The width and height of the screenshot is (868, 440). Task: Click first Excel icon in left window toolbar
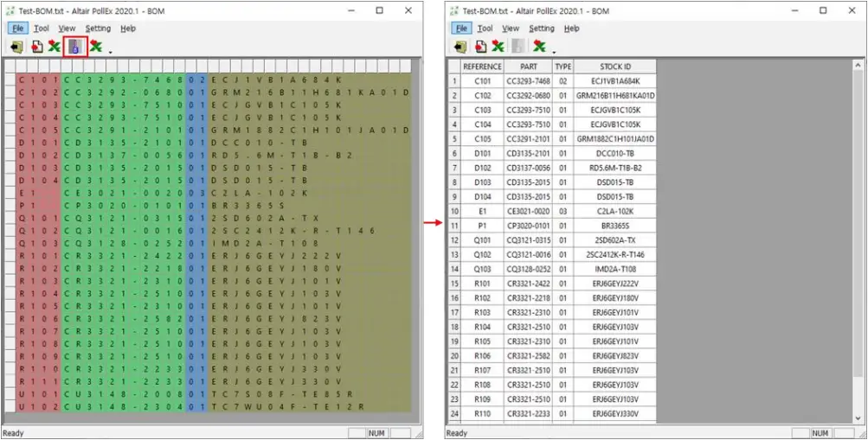pos(54,47)
